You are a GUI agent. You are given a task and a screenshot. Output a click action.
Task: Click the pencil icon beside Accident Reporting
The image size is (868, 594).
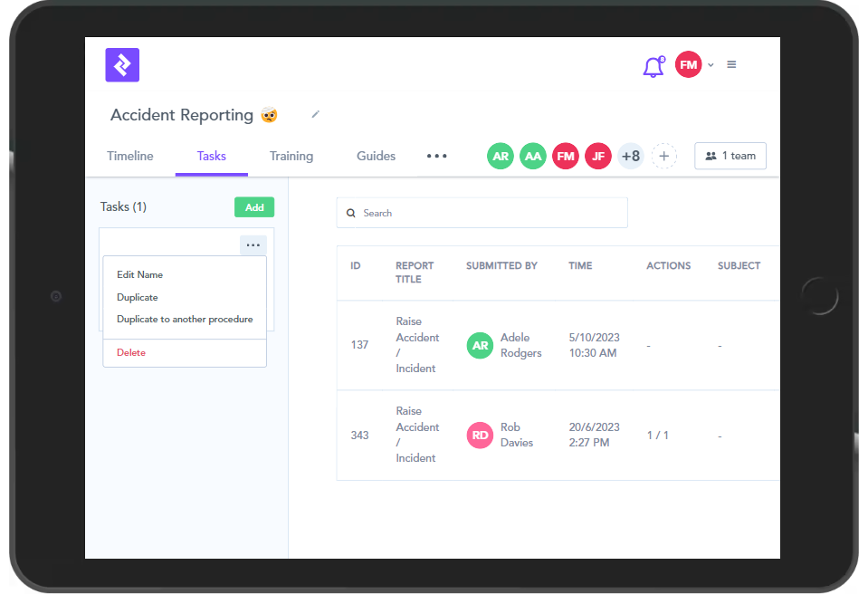pyautogui.click(x=316, y=114)
